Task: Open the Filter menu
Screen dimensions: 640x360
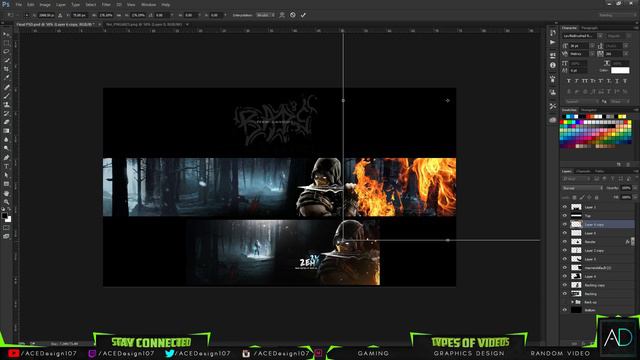Action: pos(106,4)
